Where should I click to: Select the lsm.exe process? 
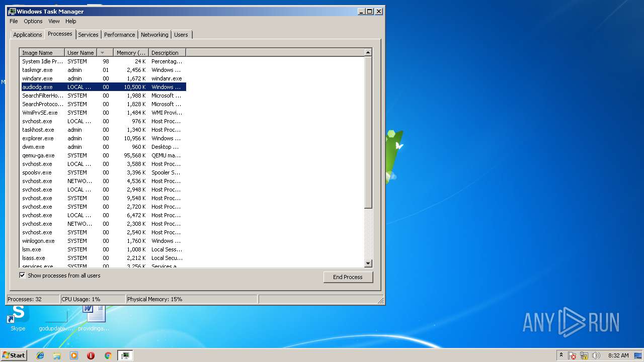point(103,249)
